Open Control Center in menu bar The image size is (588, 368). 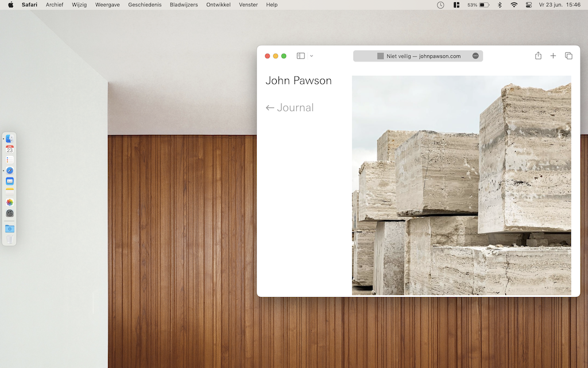pyautogui.click(x=529, y=5)
